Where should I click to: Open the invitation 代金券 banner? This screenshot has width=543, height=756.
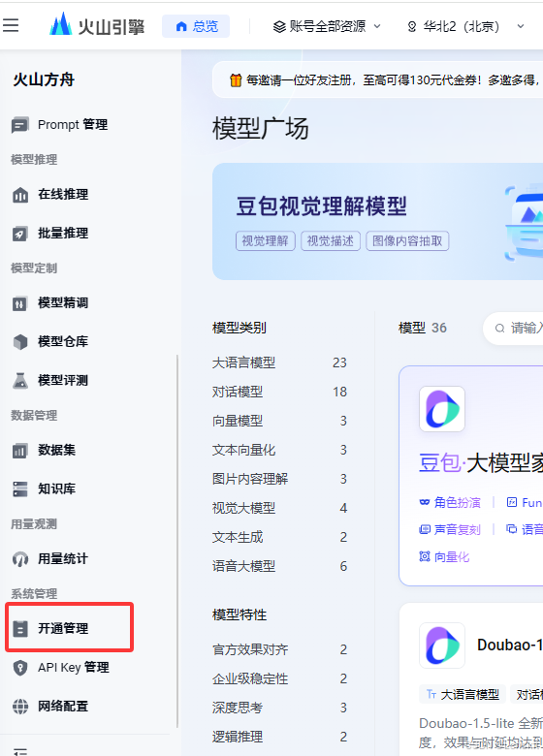[378, 79]
